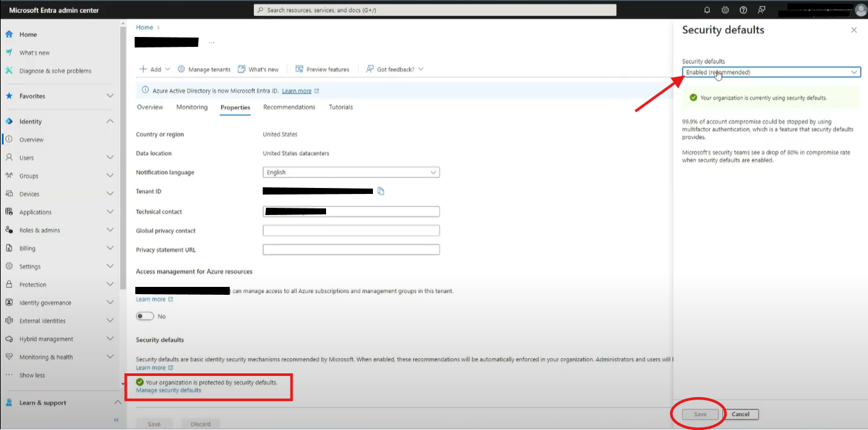The image size is (868, 430).
Task: Click the Global privacy contact field
Action: pyautogui.click(x=351, y=231)
